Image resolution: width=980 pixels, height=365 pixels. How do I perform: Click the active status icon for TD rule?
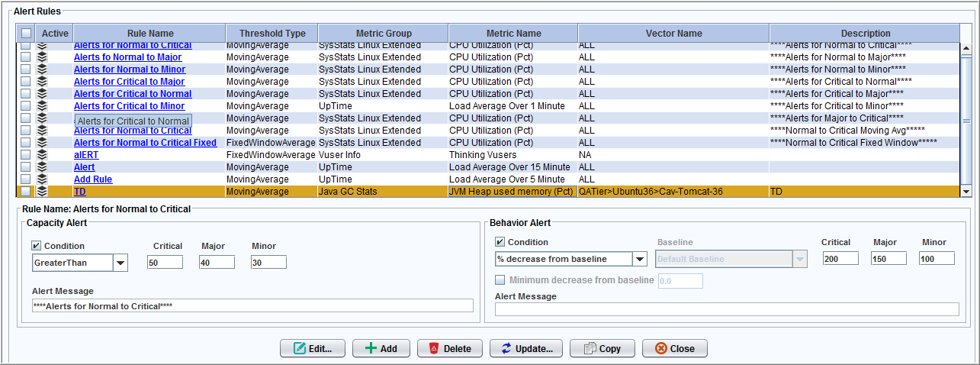(43, 192)
